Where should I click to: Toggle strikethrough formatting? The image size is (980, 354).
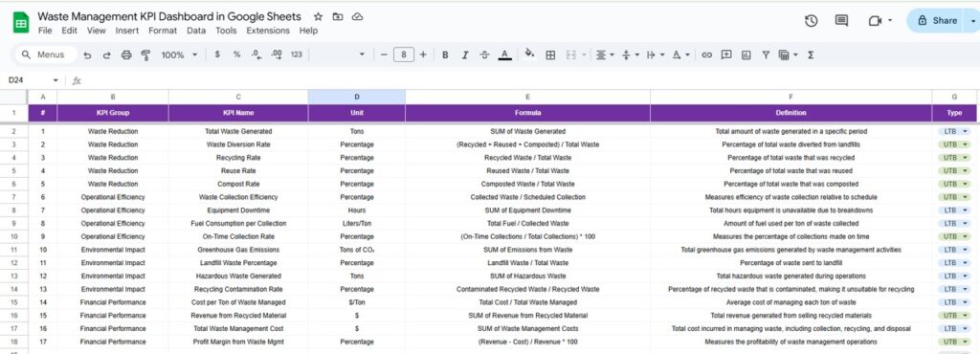(x=484, y=55)
